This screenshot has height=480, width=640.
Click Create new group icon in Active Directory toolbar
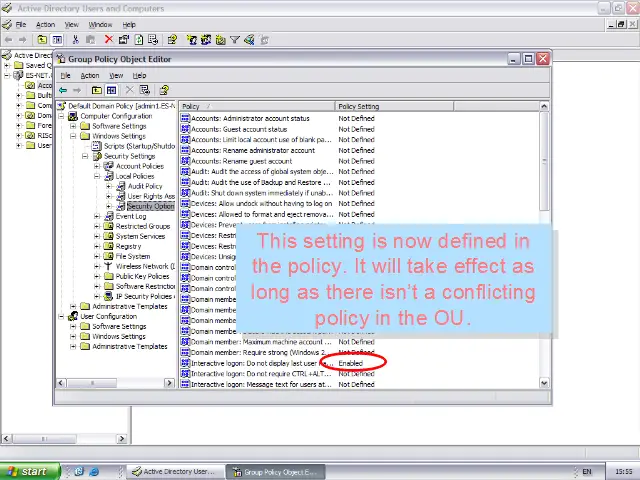206,40
